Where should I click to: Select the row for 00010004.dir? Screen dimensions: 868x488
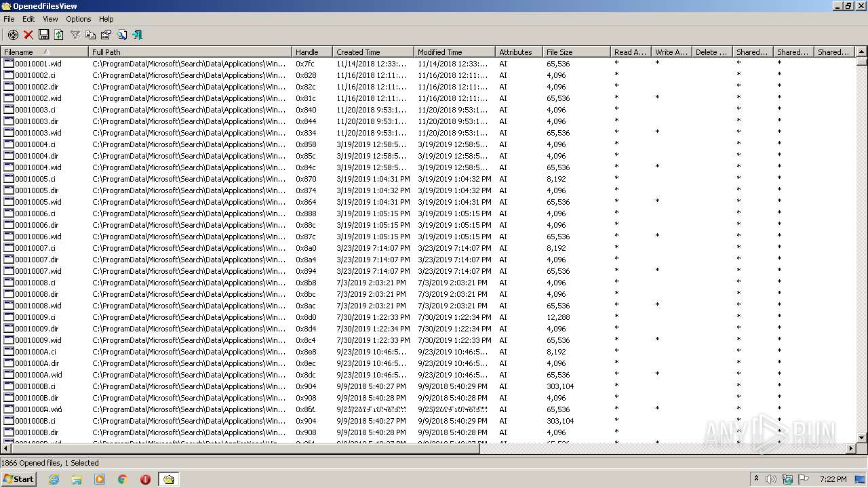pyautogui.click(x=428, y=156)
